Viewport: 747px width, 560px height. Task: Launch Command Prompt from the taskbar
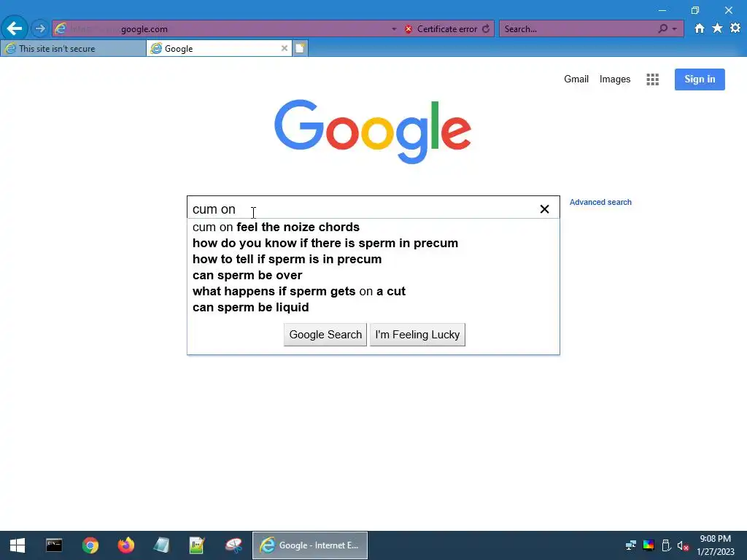[x=54, y=545]
